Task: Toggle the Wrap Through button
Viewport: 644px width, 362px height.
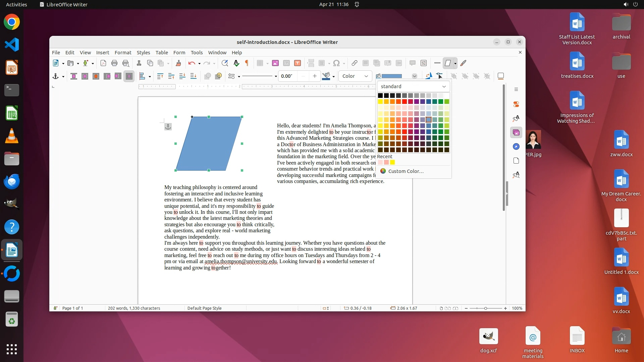Action: 129,76
